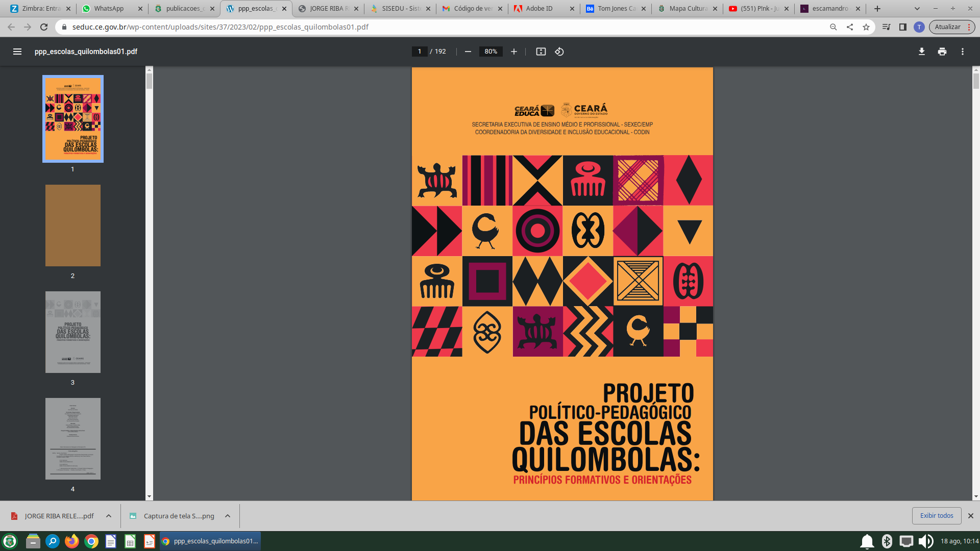The width and height of the screenshot is (980, 551).
Task: Toggle the PDF sidebar hamburger menu
Action: click(17, 52)
